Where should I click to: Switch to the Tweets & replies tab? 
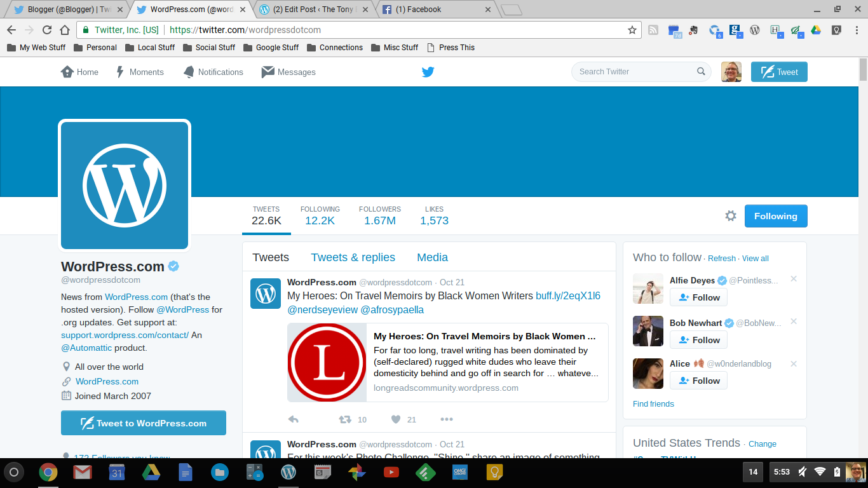(353, 257)
